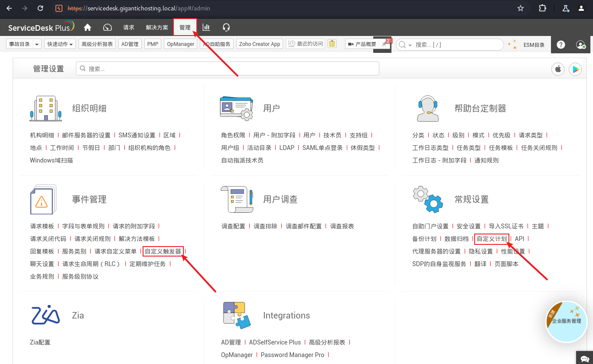Click the OpManager toolbar button
The height and width of the screenshot is (364, 593).
click(x=180, y=44)
